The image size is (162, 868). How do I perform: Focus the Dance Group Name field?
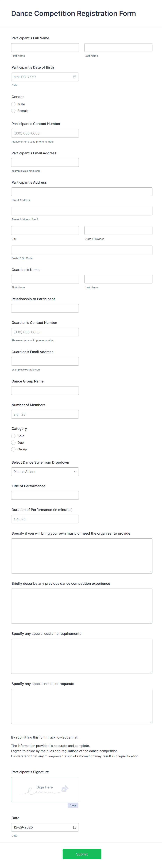45,390
